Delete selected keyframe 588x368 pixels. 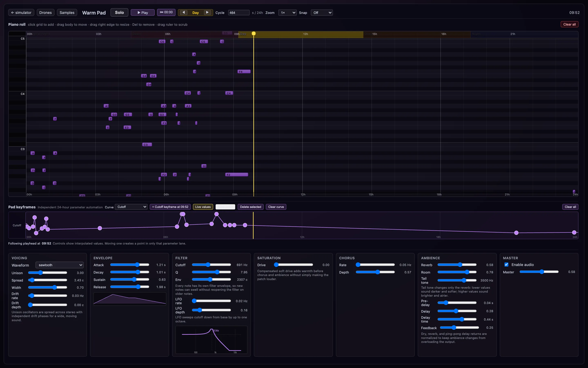(251, 207)
